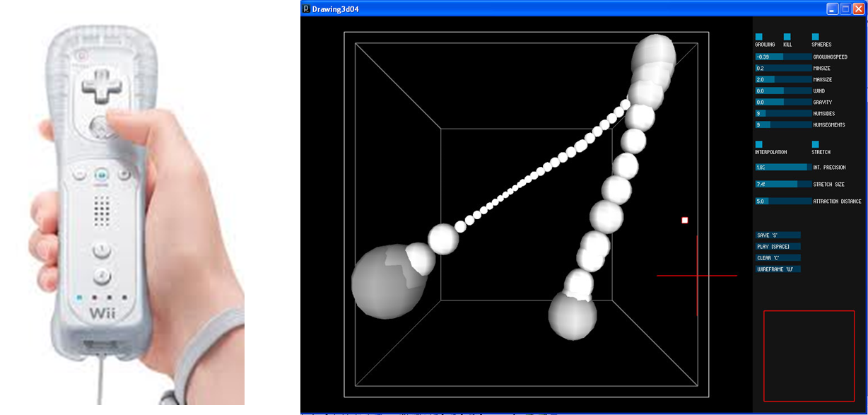The height and width of the screenshot is (415, 868).
Task: Toggle the SPHERES checkbox
Action: 816,37
